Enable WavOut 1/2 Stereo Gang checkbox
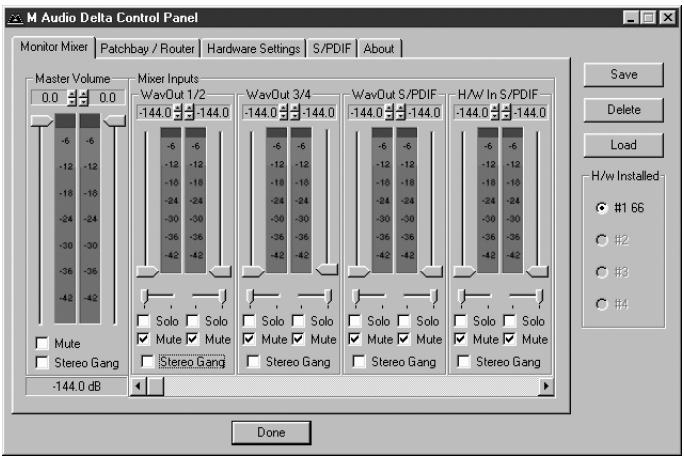The width and height of the screenshot is (684, 459). coord(147,361)
